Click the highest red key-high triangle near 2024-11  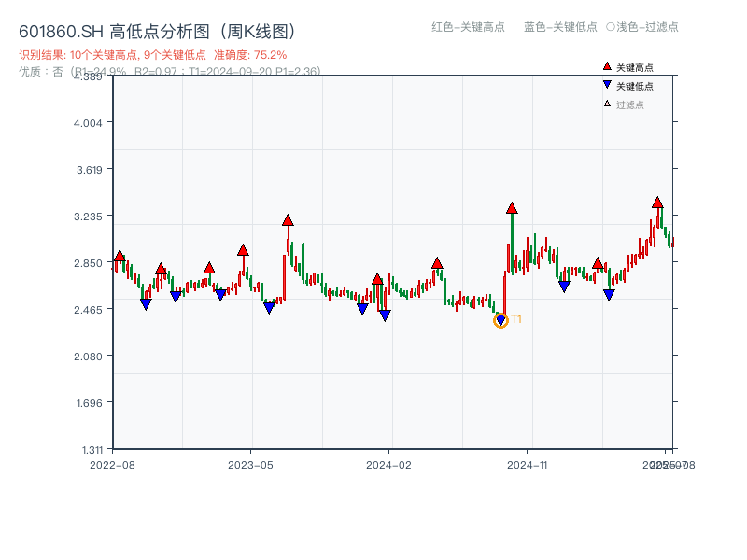(512, 208)
